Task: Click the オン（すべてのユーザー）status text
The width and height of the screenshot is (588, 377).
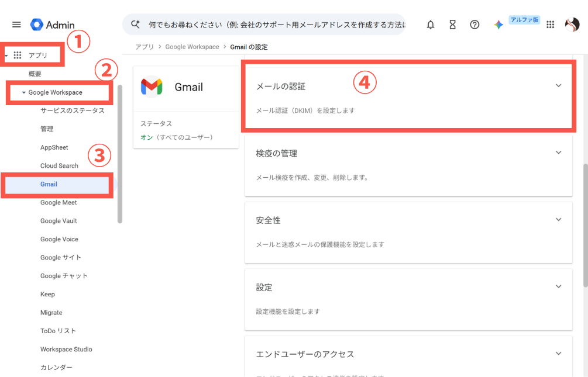Action: [x=177, y=137]
